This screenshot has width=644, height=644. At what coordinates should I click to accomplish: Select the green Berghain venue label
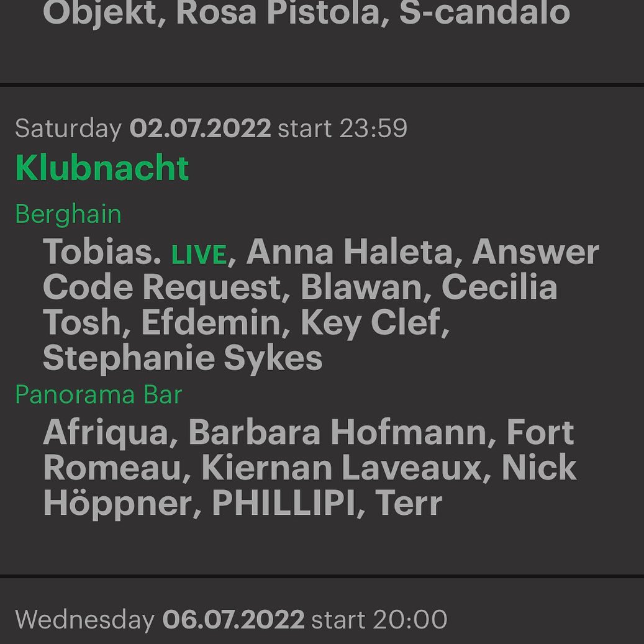68,214
